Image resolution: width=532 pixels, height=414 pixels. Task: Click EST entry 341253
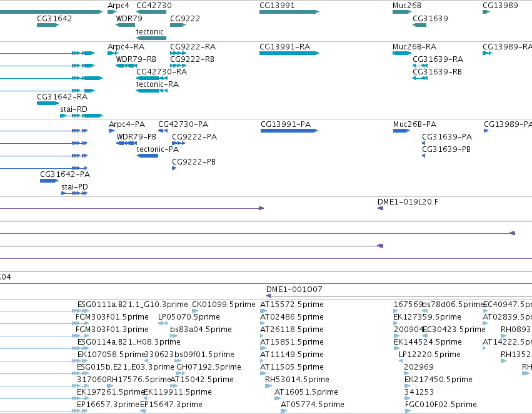click(x=419, y=392)
